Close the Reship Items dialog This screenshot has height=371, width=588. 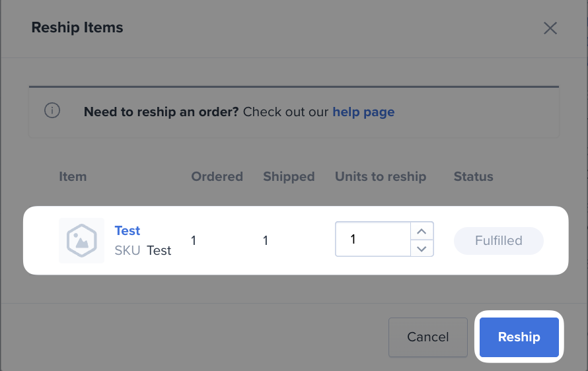coord(550,28)
